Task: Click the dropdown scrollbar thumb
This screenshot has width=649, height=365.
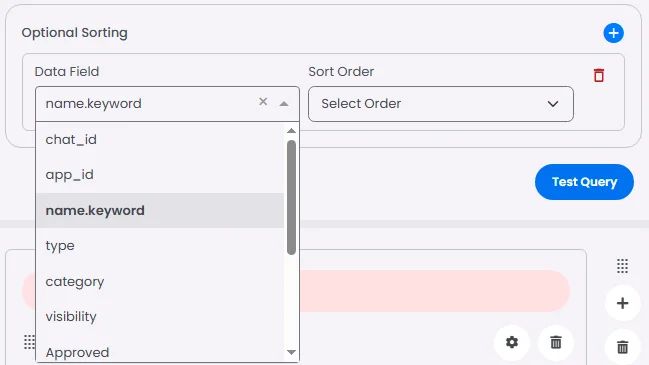Action: [291, 197]
